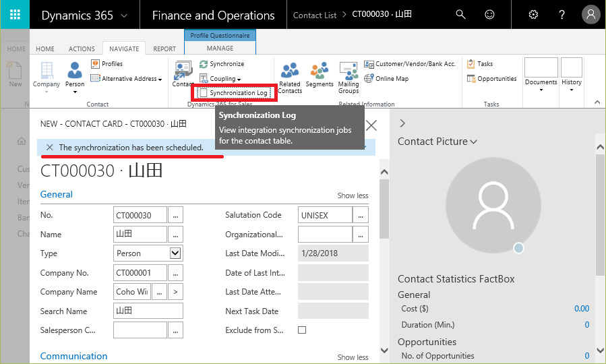This screenshot has height=364, width=606.
Task: Click the Name field ellipsis button
Action: pos(175,234)
